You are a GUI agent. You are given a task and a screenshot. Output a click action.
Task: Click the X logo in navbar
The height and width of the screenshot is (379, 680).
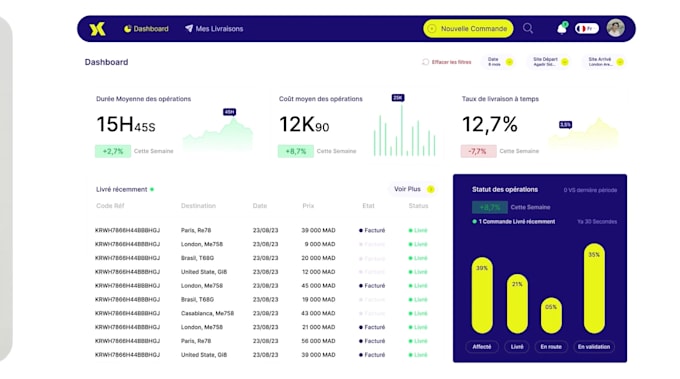coord(98,29)
